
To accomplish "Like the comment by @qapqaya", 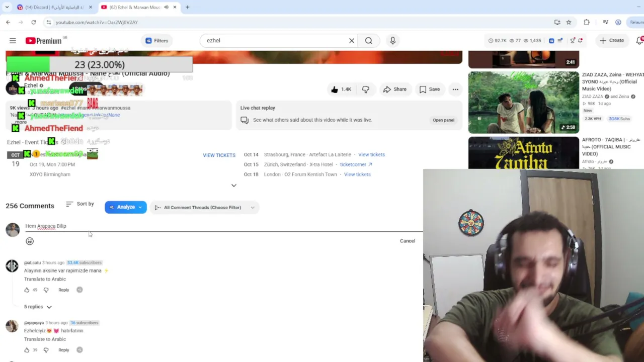I will tap(27, 350).
